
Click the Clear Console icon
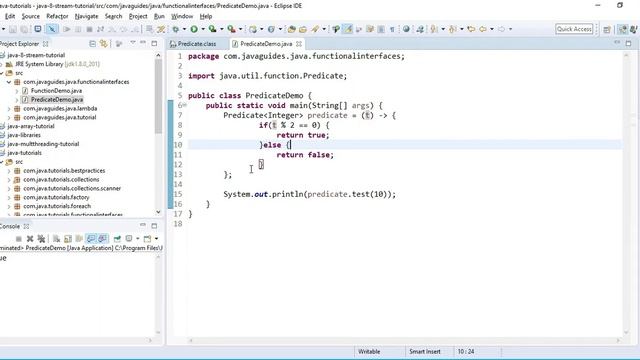pyautogui.click(x=56, y=239)
